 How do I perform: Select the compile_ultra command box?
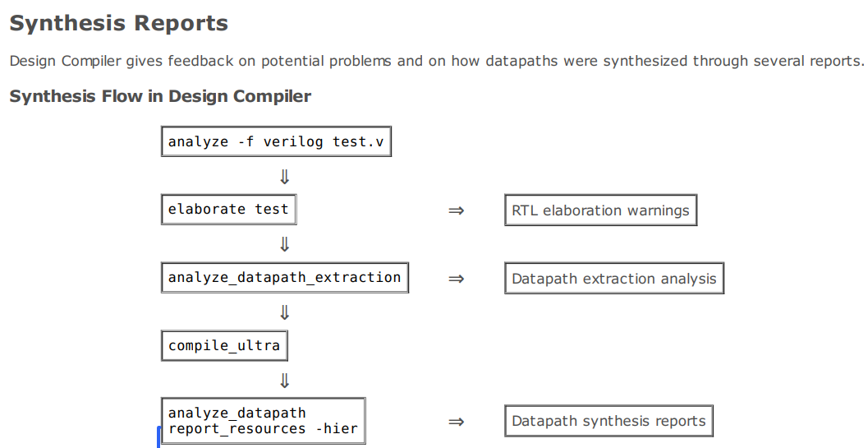pyautogui.click(x=224, y=345)
